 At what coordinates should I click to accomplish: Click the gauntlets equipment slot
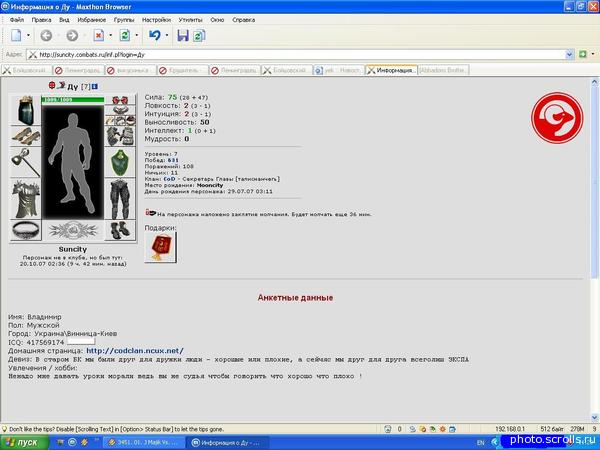coord(120,137)
